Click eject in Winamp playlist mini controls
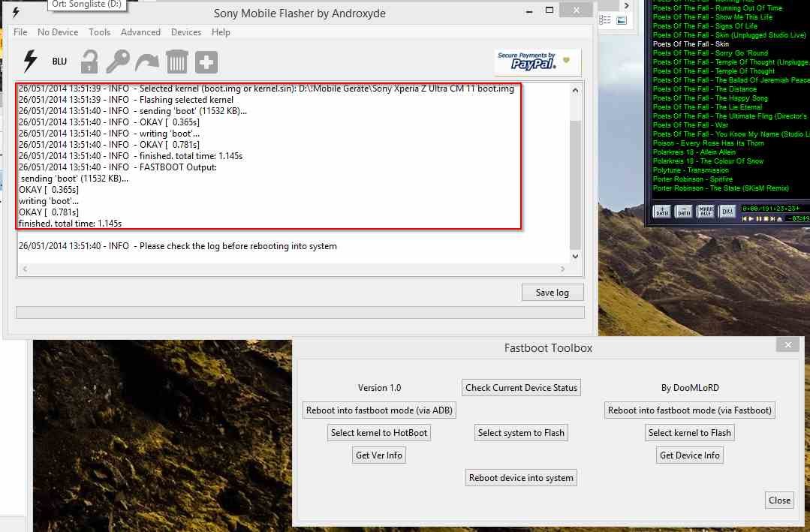The height and width of the screenshot is (532, 810). pos(779,218)
